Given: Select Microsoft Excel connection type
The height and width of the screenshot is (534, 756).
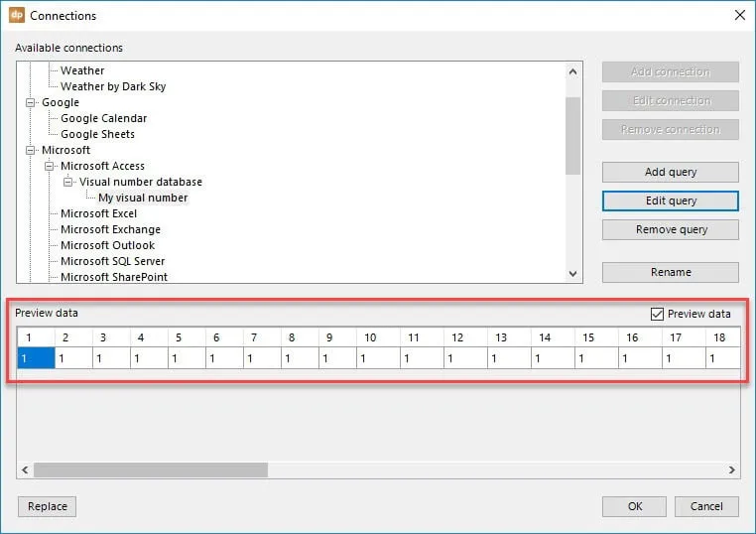Looking at the screenshot, I should point(98,213).
